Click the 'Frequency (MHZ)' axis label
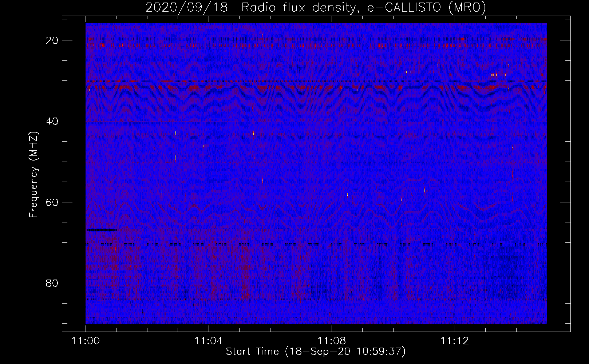This screenshot has height=364, width=589. point(33,175)
